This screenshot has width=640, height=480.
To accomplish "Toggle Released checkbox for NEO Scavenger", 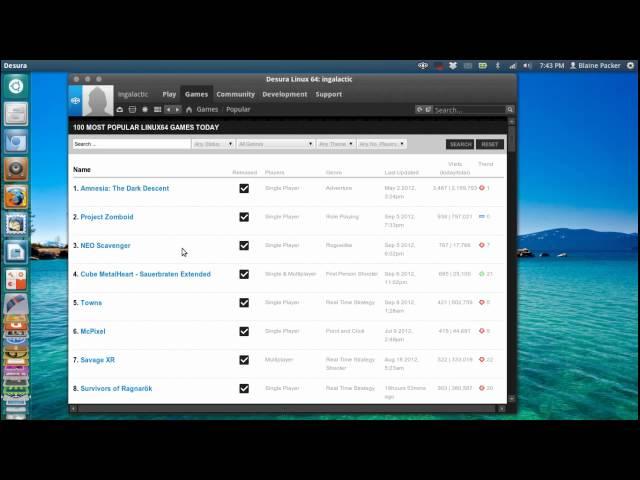I will [x=244, y=245].
